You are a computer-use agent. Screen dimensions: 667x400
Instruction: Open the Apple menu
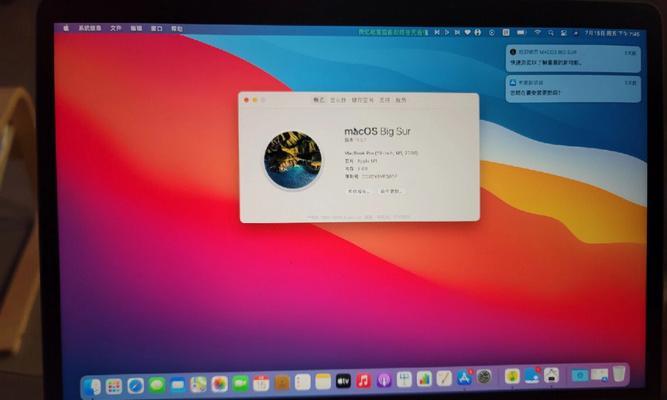pos(66,28)
